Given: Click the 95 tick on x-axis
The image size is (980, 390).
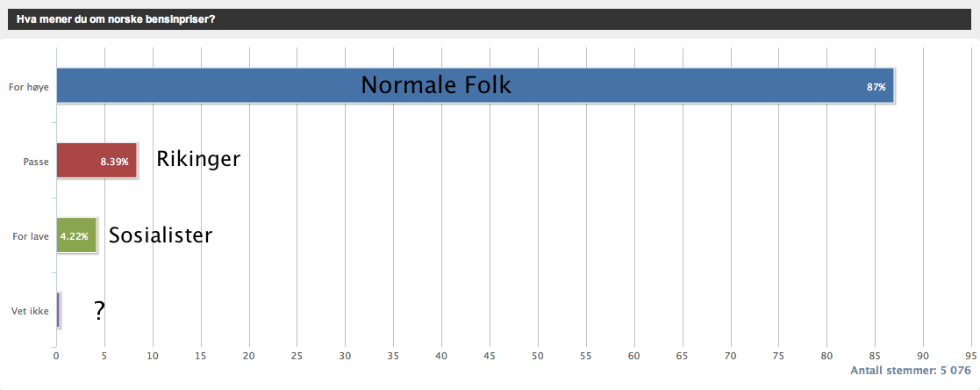Looking at the screenshot, I should (x=971, y=356).
